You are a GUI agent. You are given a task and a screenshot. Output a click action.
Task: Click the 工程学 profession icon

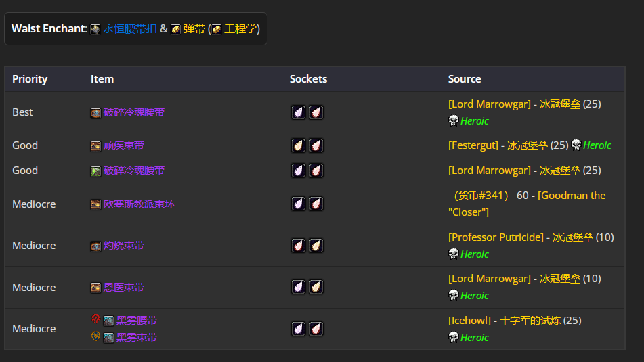coord(217,29)
